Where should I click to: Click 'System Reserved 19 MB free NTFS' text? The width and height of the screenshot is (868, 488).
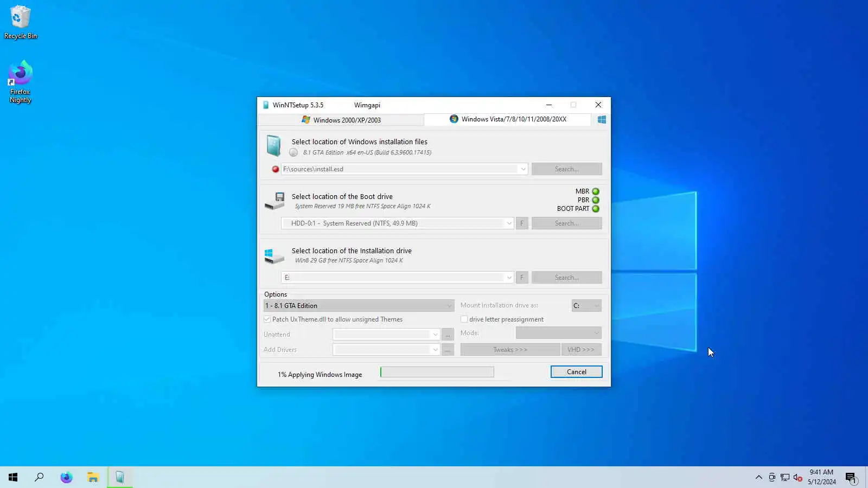362,206
